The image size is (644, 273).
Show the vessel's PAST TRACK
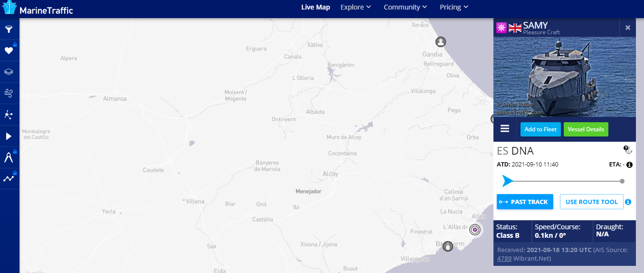coord(525,202)
